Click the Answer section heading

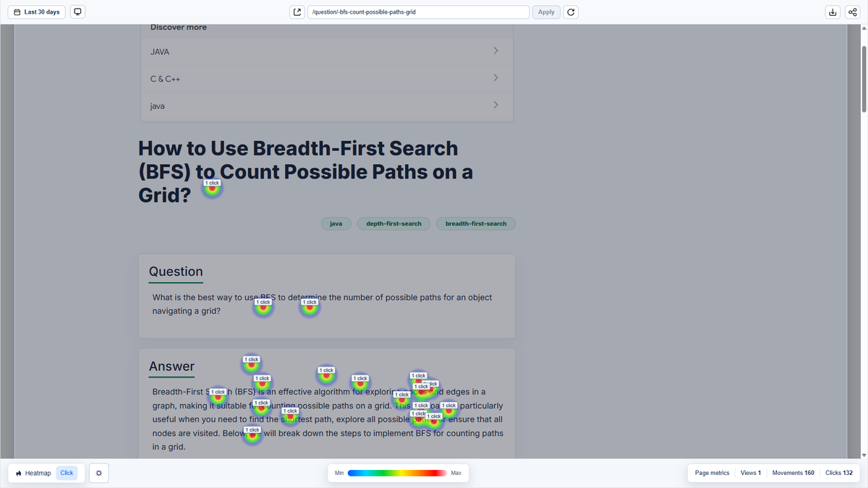tap(171, 366)
